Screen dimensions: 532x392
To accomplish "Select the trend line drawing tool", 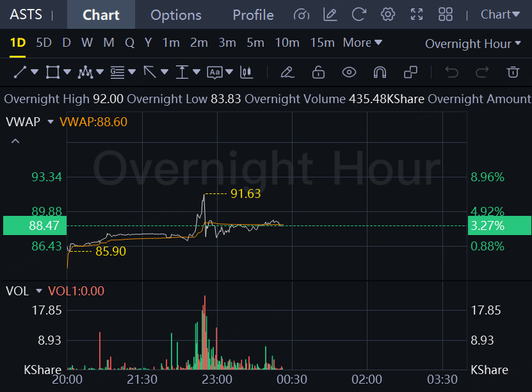I will click(x=20, y=72).
